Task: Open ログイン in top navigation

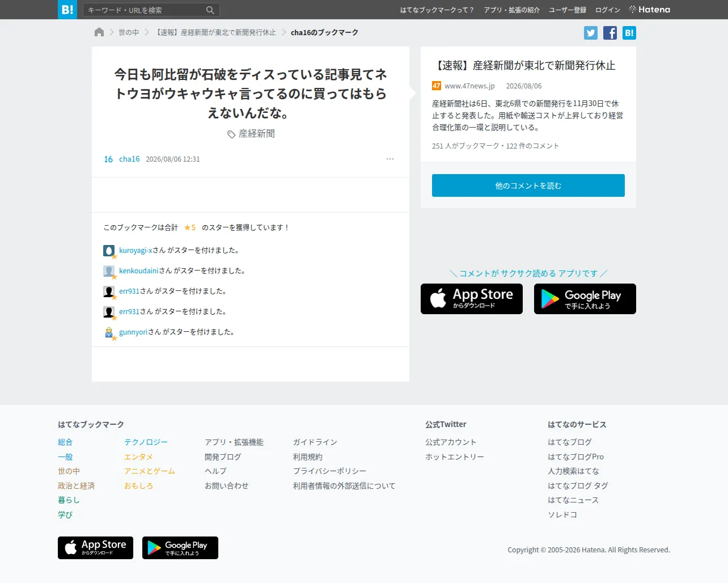Action: coord(608,10)
